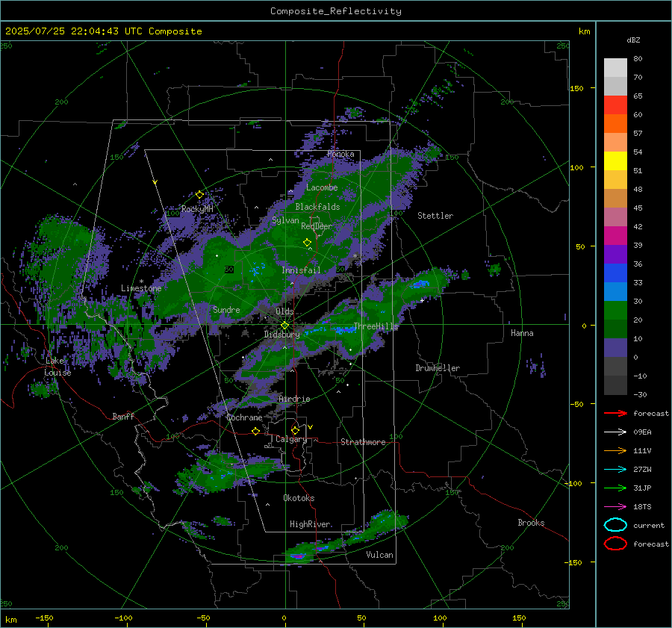Click the red forecast arrow in legend
Image resolution: width=672 pixels, height=628 pixels.
pos(615,413)
